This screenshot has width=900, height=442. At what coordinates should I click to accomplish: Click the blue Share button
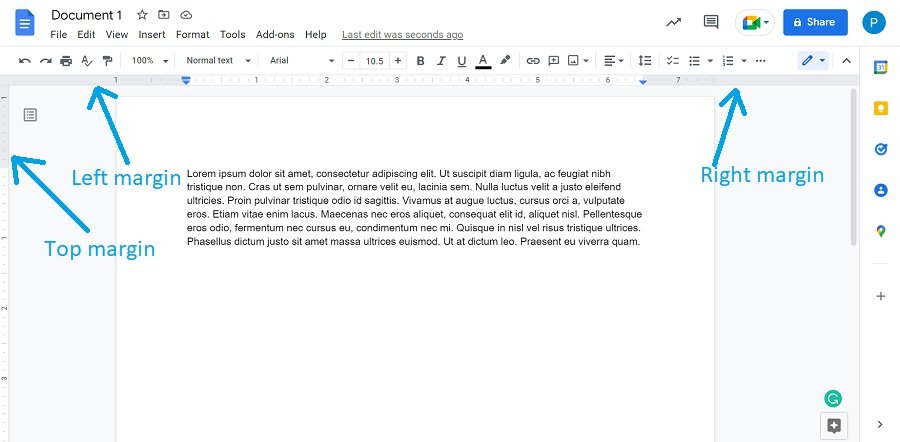[814, 22]
